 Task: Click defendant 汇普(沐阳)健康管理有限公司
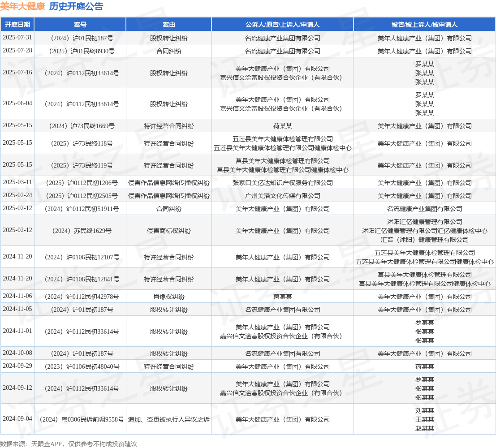[x=424, y=240]
